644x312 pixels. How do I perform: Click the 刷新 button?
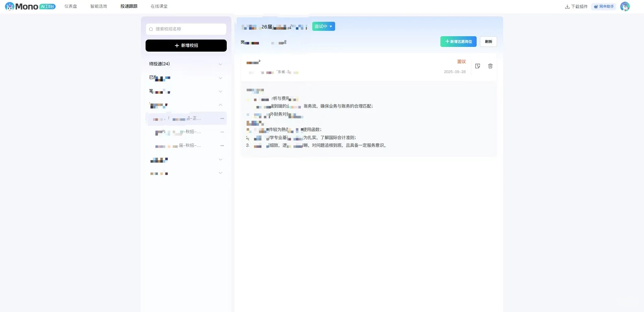[x=488, y=42]
